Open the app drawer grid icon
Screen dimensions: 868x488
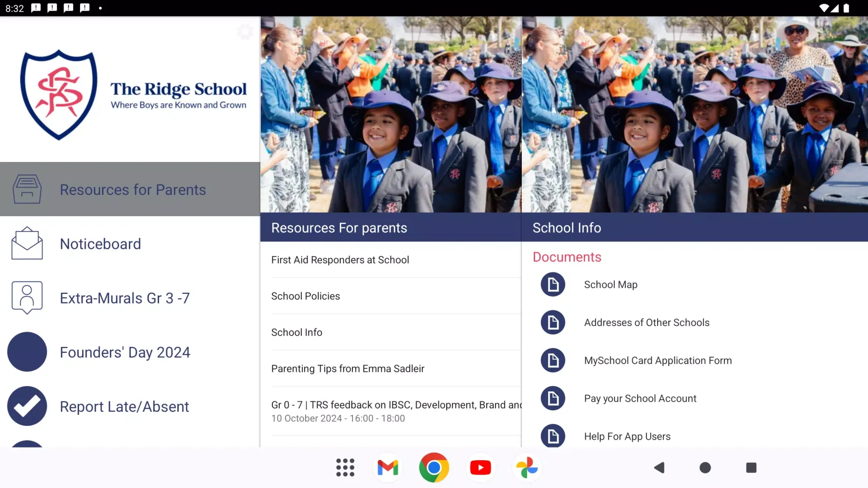click(345, 467)
